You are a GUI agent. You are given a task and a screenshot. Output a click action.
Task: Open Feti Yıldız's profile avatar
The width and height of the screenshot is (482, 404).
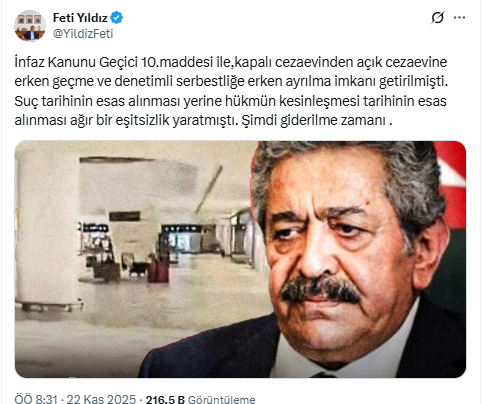(30, 26)
